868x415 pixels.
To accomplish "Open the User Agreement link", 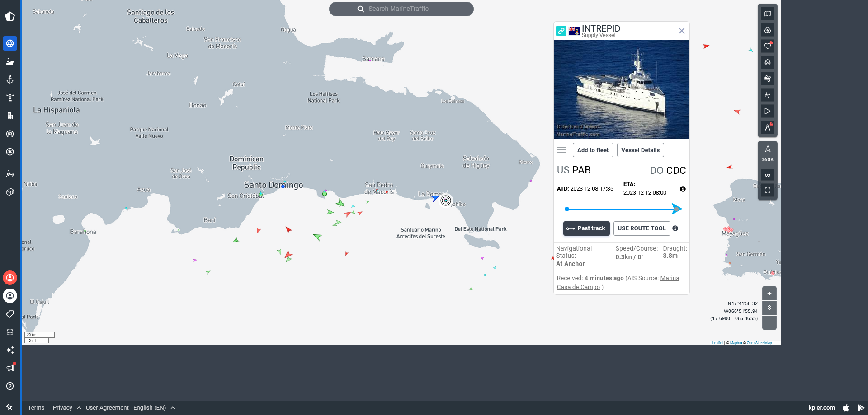I will tap(107, 408).
